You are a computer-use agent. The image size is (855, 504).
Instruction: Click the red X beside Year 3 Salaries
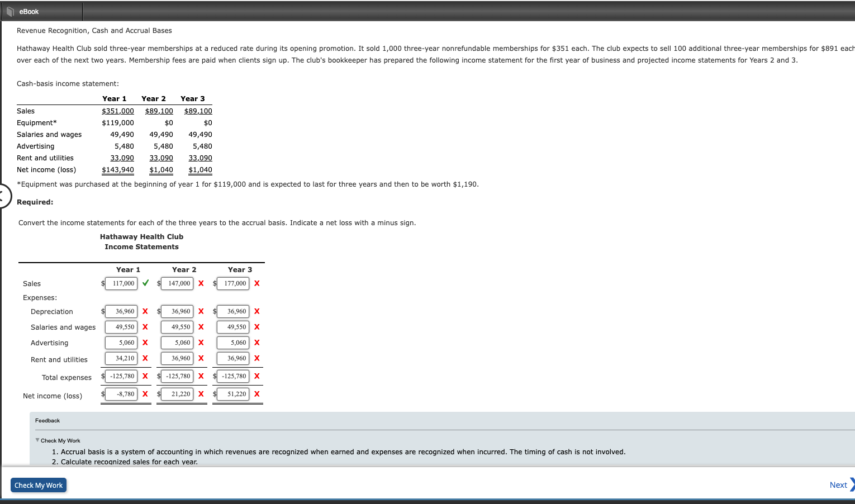pos(257,327)
